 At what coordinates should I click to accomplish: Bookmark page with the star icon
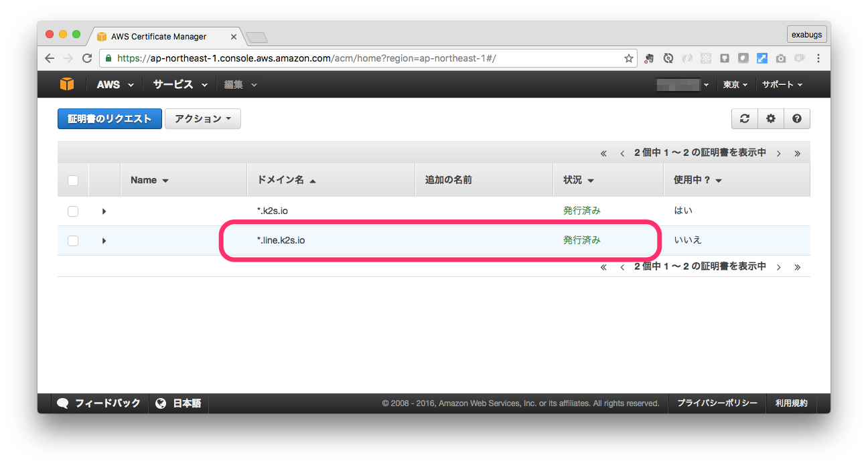coord(628,58)
